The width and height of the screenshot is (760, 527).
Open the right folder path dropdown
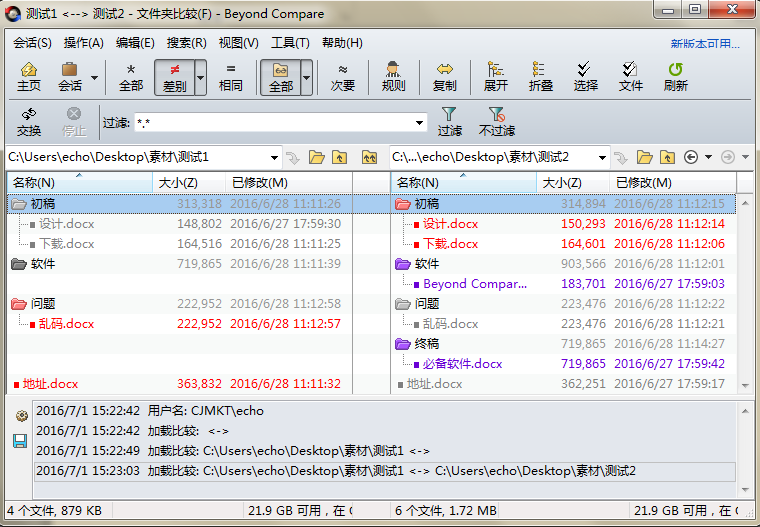point(602,158)
